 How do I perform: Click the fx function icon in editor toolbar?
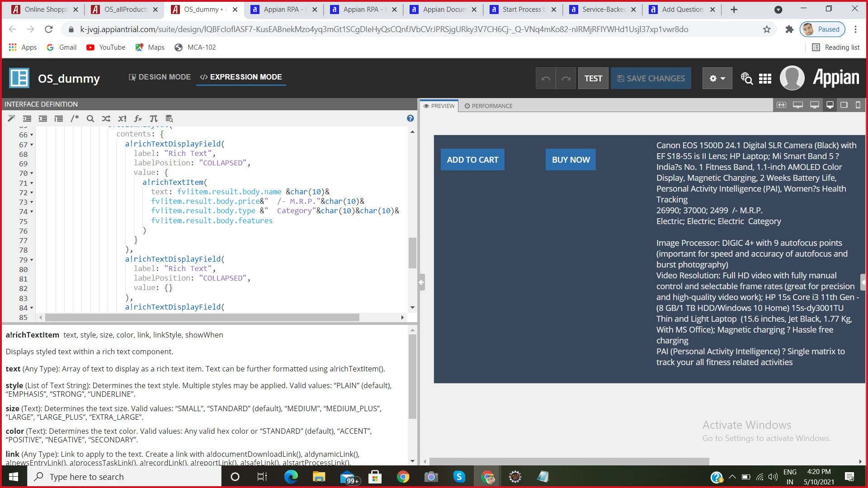click(x=138, y=118)
